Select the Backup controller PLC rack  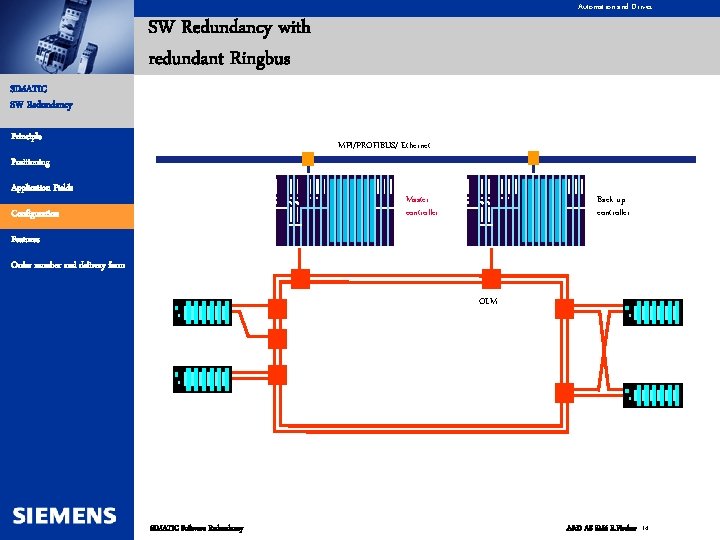(526, 210)
